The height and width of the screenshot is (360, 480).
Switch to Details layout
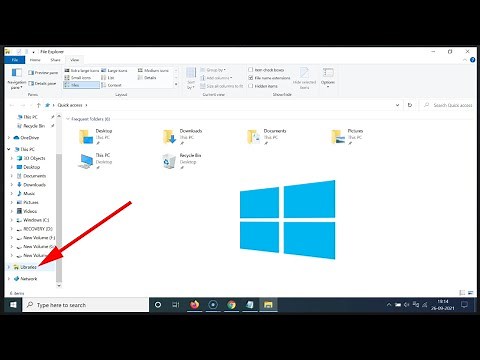(x=147, y=78)
